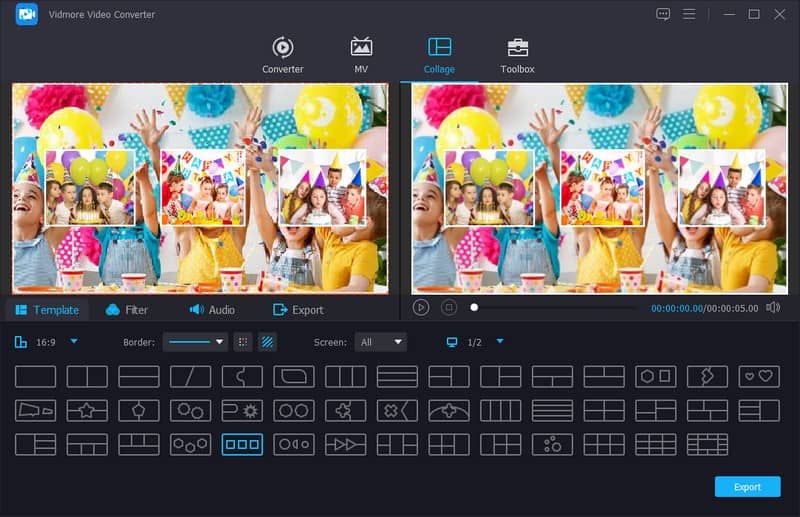Select the rounded rectangle inset template
This screenshot has width=800, height=517.
tap(294, 377)
